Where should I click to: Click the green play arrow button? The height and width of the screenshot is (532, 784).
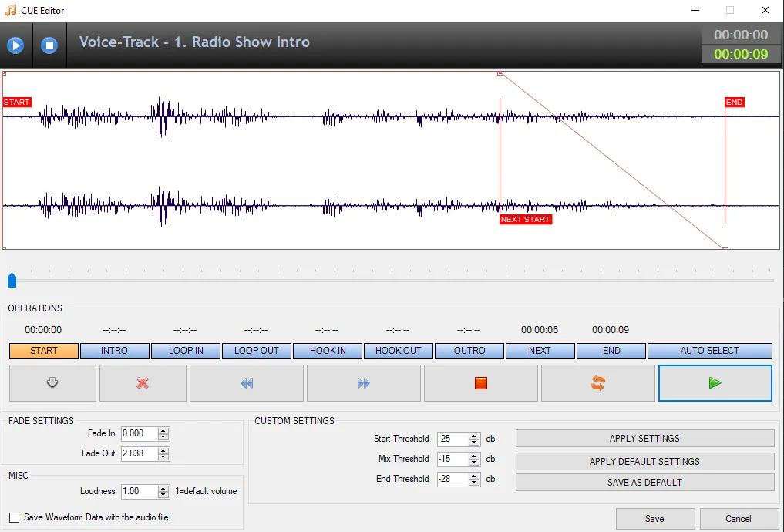coord(715,383)
